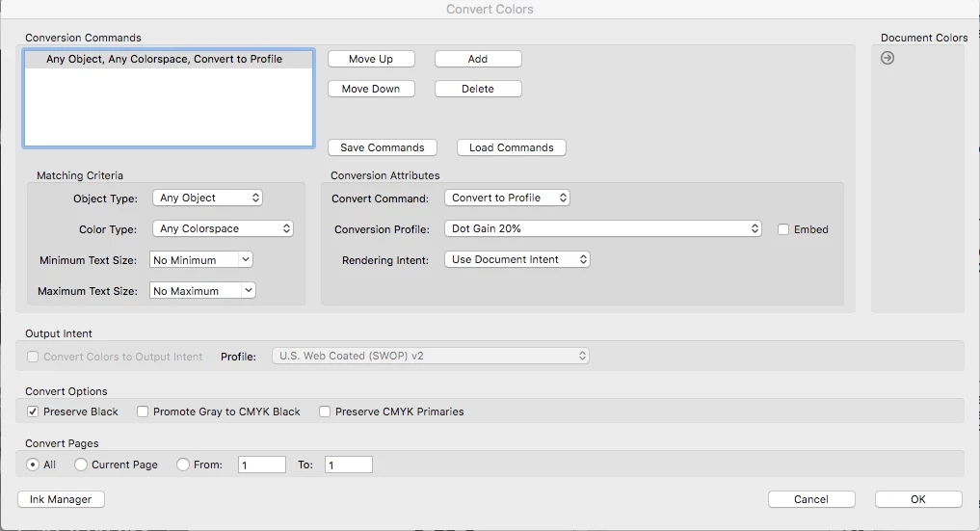
Task: Click the To page number field
Action: coord(349,465)
